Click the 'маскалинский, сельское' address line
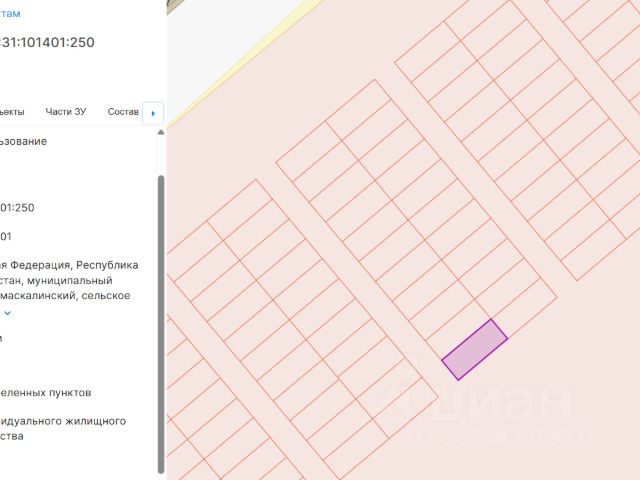This screenshot has height=480, width=640. (65, 296)
